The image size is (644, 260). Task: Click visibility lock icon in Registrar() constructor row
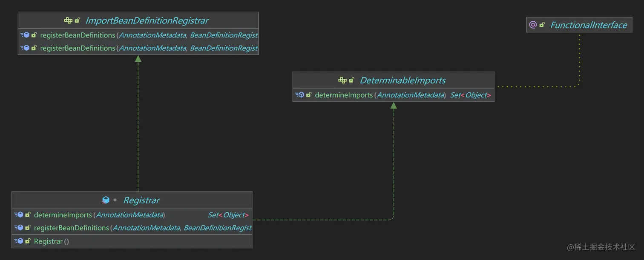tap(28, 241)
